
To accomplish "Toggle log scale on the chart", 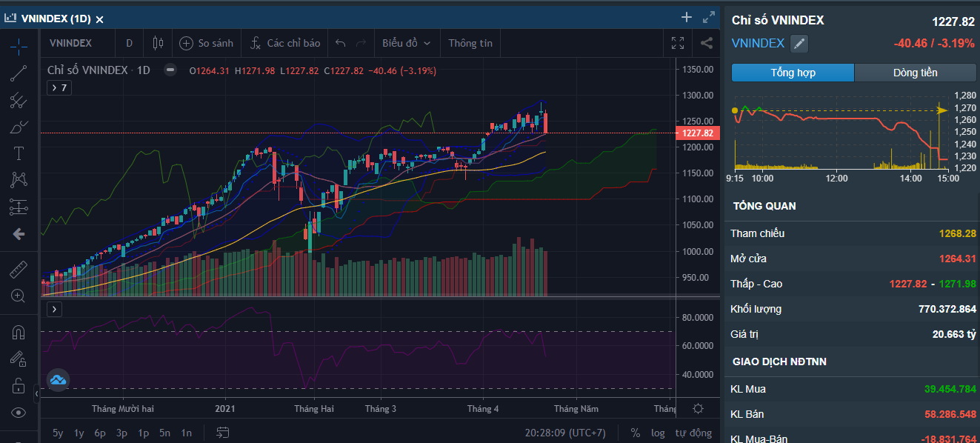I will 658,433.
